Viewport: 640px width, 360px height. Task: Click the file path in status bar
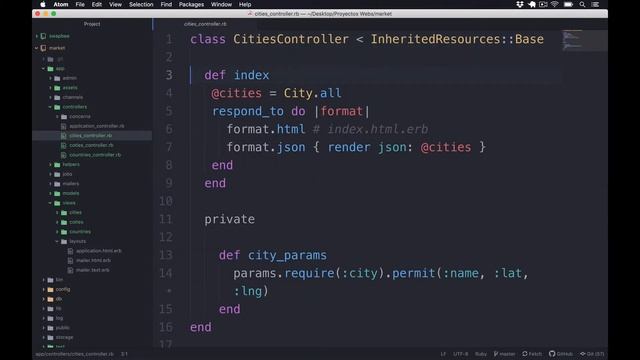click(x=74, y=354)
